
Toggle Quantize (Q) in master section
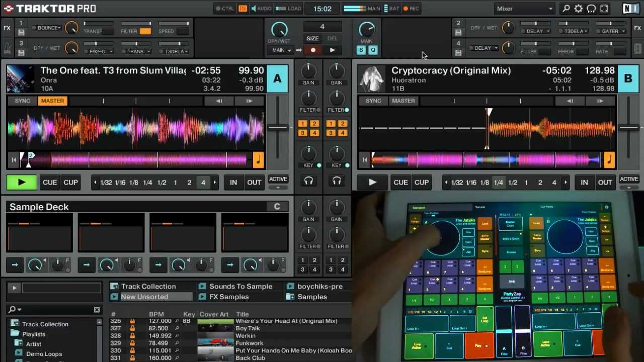coord(373,50)
